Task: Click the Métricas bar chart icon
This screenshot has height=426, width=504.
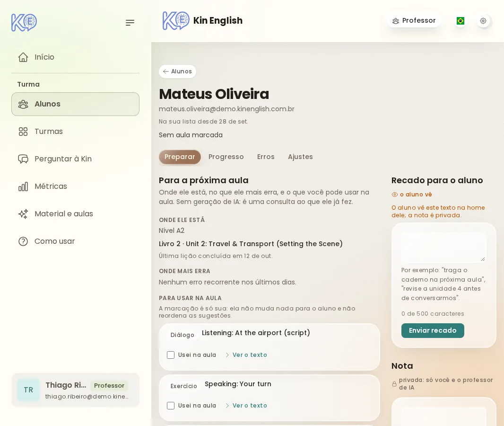Action: [23, 186]
